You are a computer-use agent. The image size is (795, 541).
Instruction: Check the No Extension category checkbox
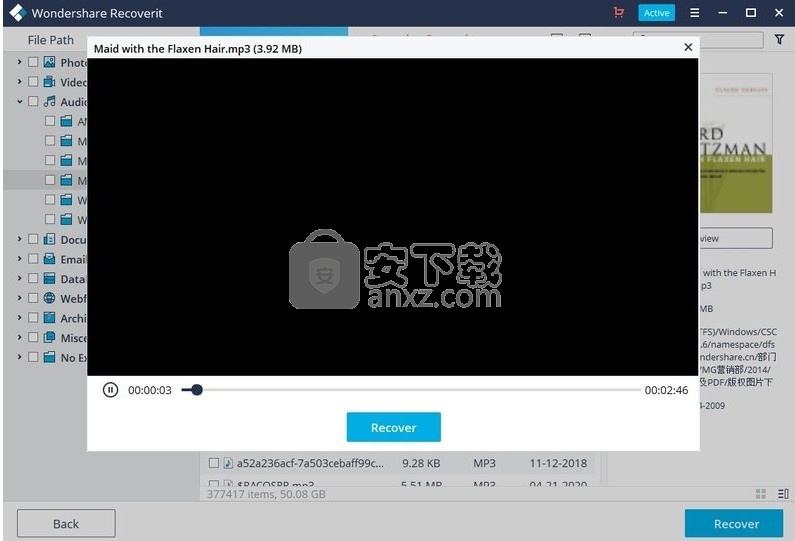pyautogui.click(x=33, y=357)
